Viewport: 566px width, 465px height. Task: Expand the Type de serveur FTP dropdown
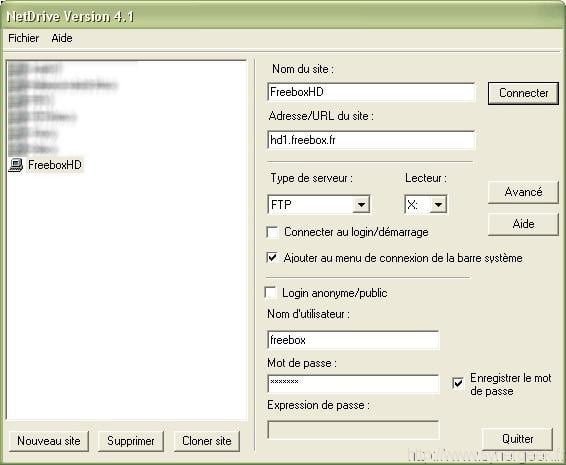pyautogui.click(x=361, y=205)
